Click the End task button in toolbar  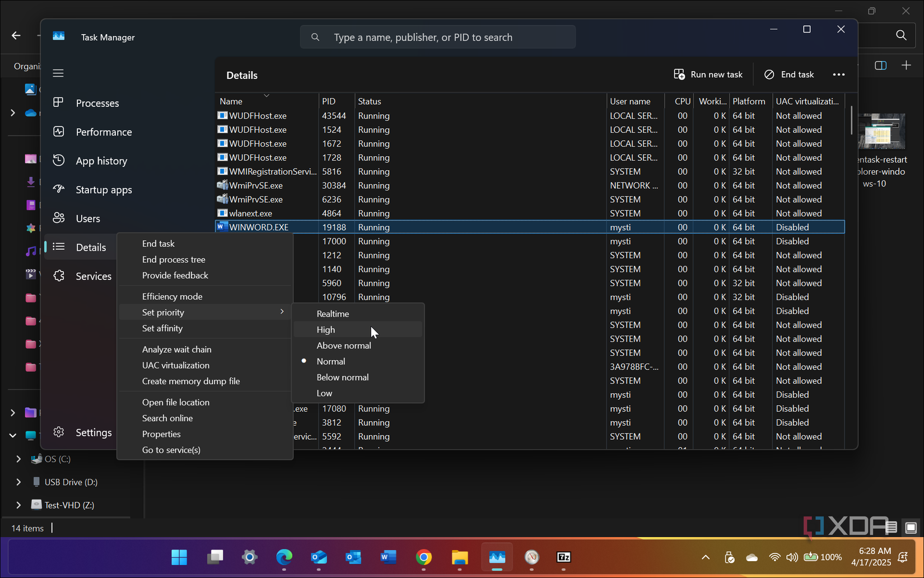(x=789, y=74)
